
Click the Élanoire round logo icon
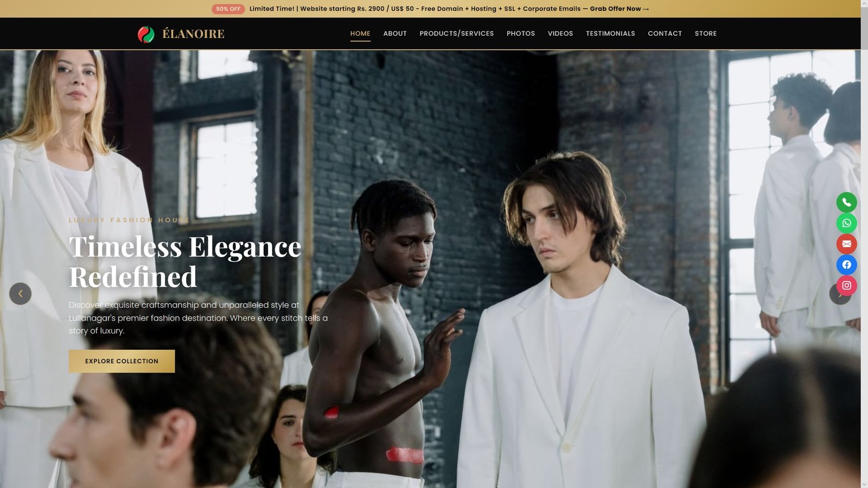pyautogui.click(x=146, y=34)
